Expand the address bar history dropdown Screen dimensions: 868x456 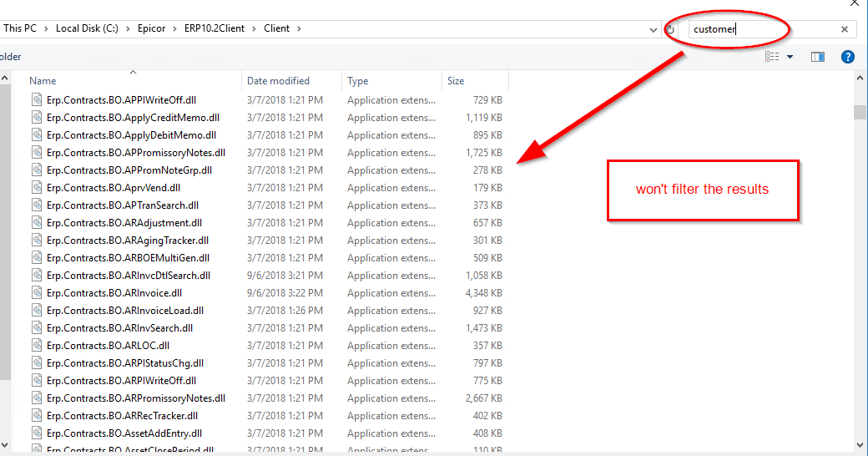point(654,29)
